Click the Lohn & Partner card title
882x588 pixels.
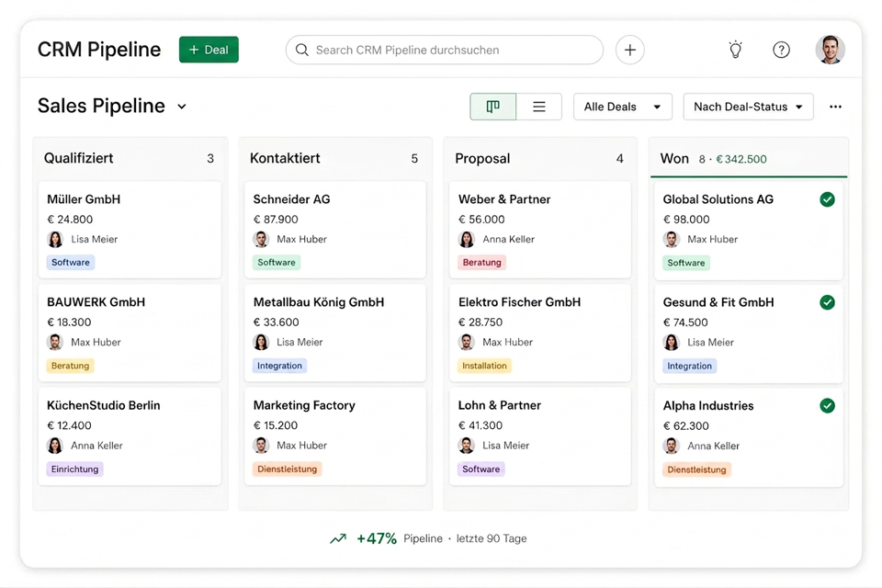click(500, 405)
